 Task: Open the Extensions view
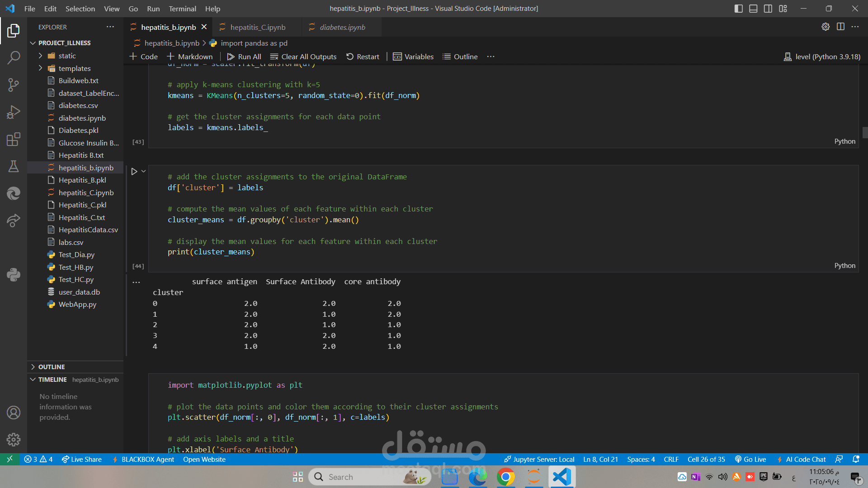pos(14,139)
